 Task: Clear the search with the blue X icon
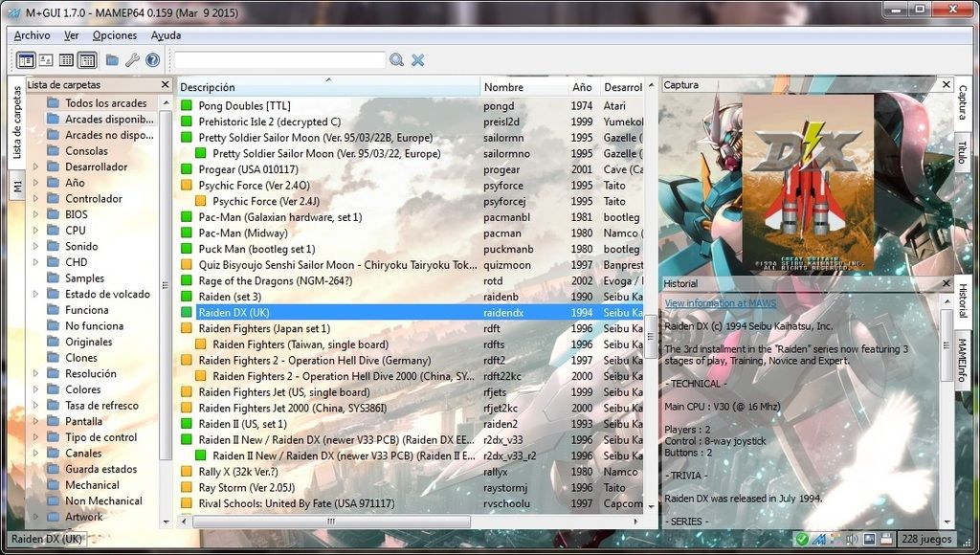coord(417,60)
